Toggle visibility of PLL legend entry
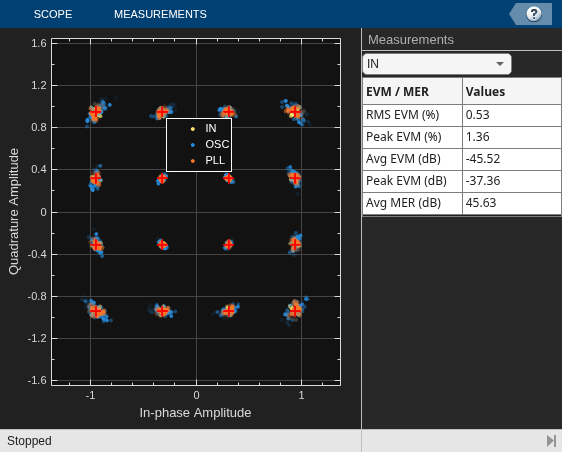Screen dimensions: 562x452 click(215, 160)
